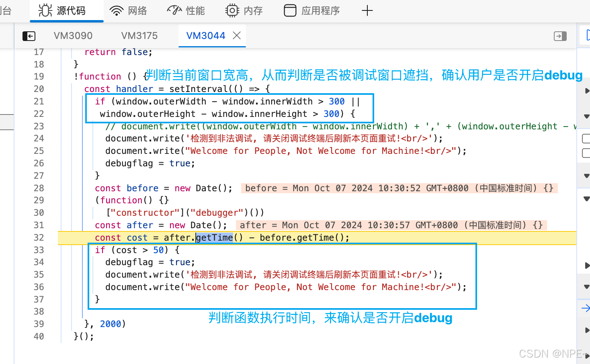Screen dimensions: 590x364
Task: Set a breakpoint on line number 33
Action: pos(39,250)
